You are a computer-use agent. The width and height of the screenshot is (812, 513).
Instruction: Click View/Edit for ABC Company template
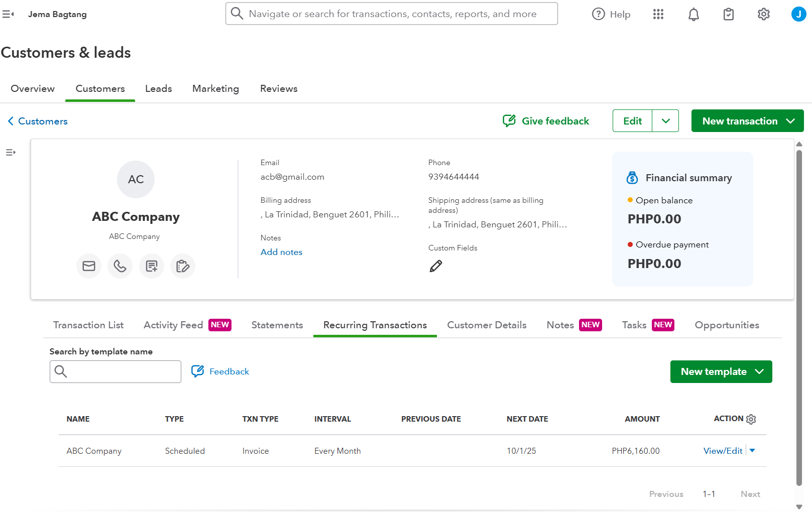(723, 451)
